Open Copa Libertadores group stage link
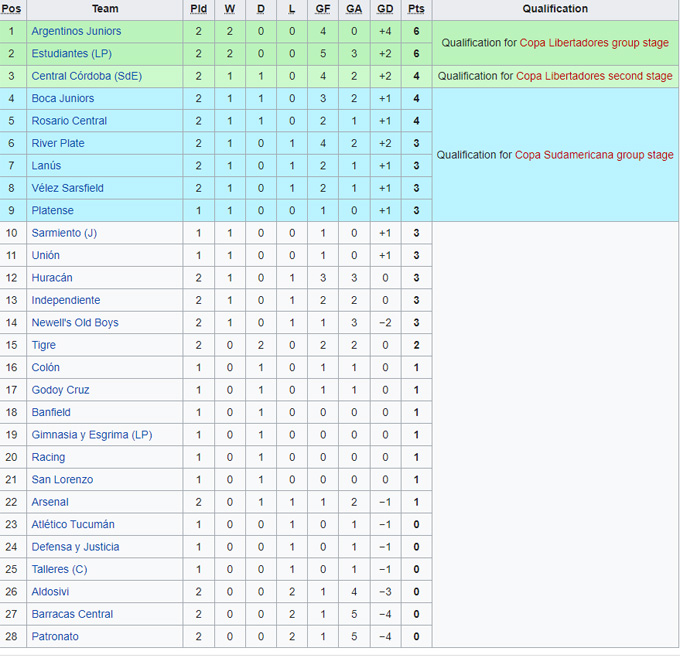This screenshot has width=680, height=658. coord(594,43)
